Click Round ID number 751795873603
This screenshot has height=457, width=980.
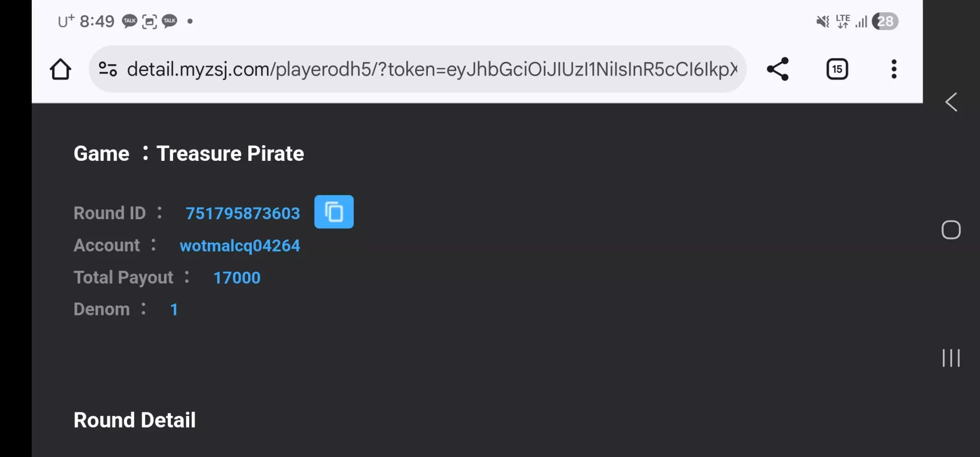243,213
